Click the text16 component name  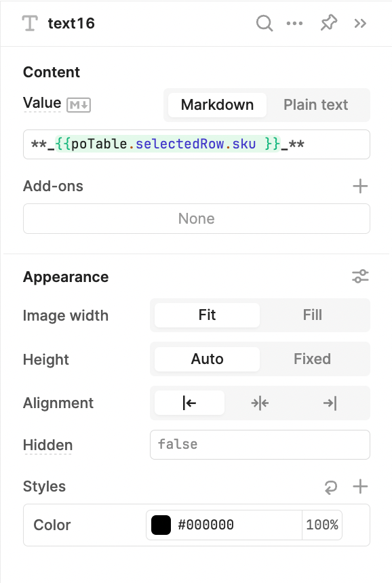tap(71, 24)
